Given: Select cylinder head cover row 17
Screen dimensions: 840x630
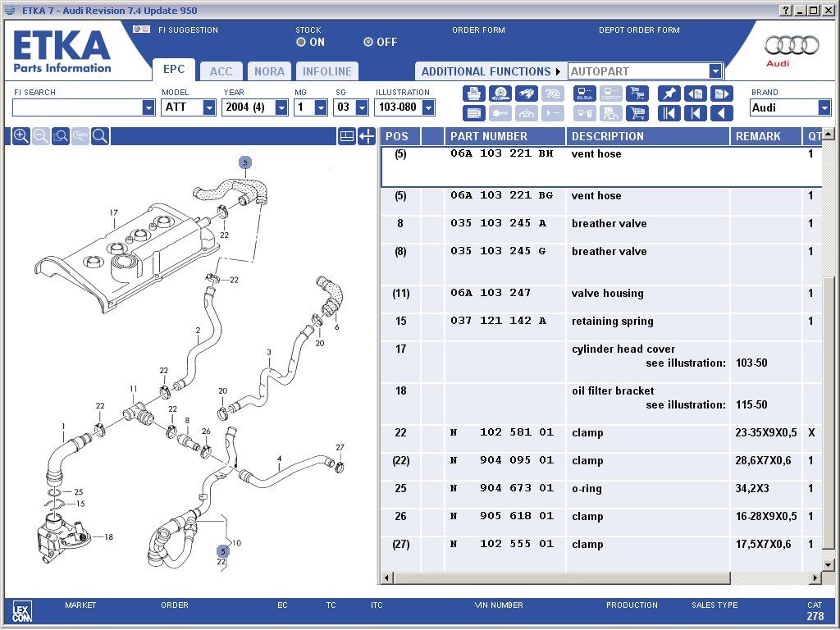Looking at the screenshot, I should click(x=601, y=362).
